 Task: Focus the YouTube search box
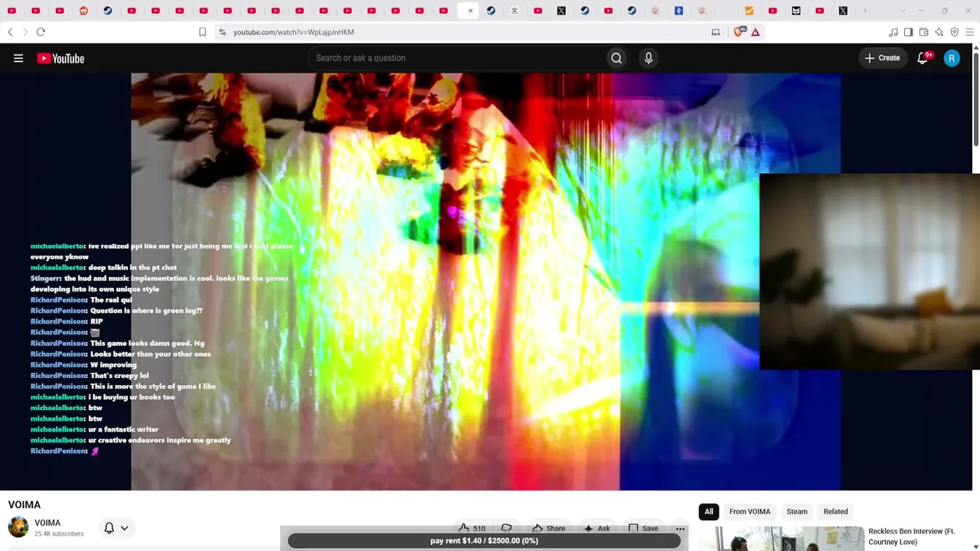[456, 58]
